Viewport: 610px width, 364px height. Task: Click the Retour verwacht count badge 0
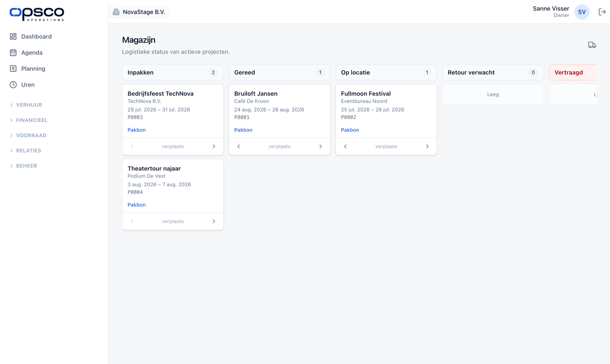coord(533,73)
